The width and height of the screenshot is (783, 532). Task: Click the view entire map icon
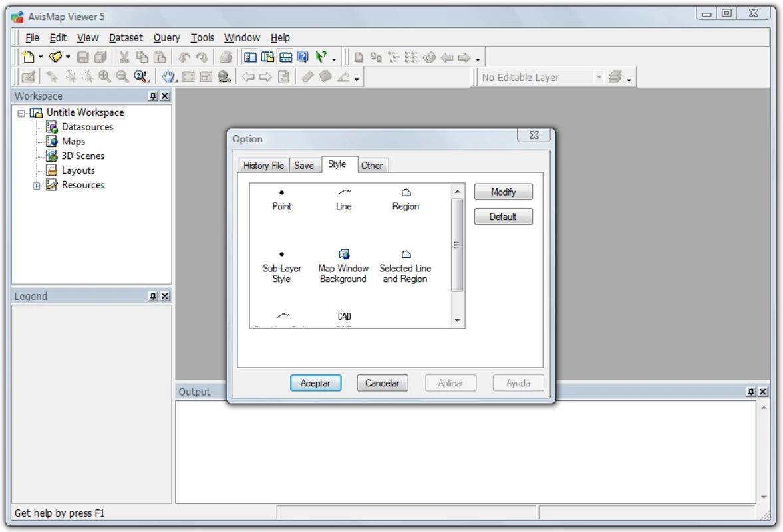[189, 77]
